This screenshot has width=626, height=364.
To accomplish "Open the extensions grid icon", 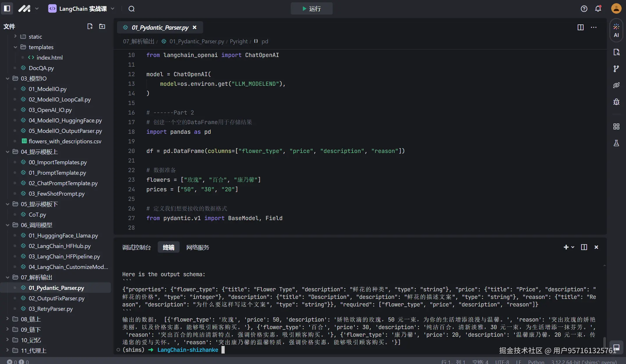I will (616, 126).
